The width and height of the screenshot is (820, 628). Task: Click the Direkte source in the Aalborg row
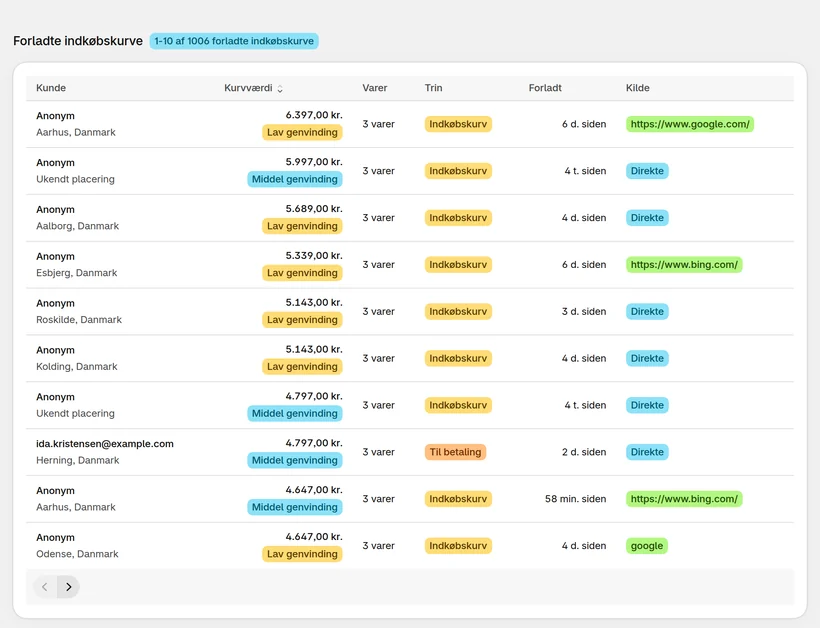pyautogui.click(x=647, y=218)
